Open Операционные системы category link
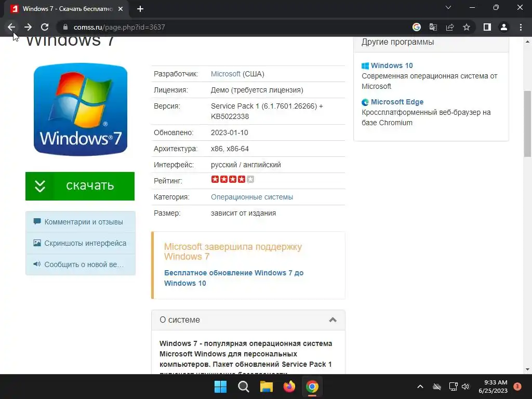This screenshot has width=532, height=399. tap(252, 197)
